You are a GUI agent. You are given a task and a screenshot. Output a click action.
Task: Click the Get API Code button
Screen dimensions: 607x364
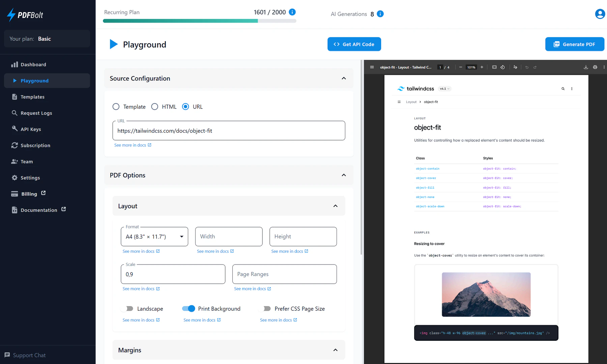click(354, 44)
